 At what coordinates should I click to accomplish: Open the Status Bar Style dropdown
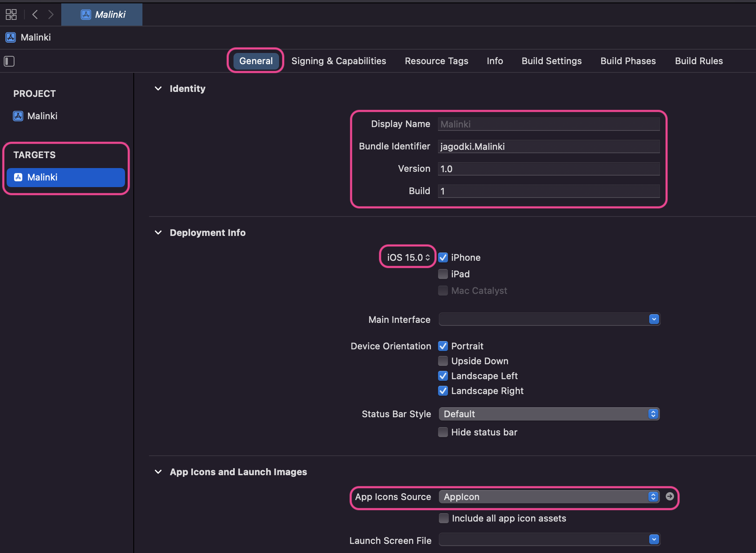pos(549,414)
